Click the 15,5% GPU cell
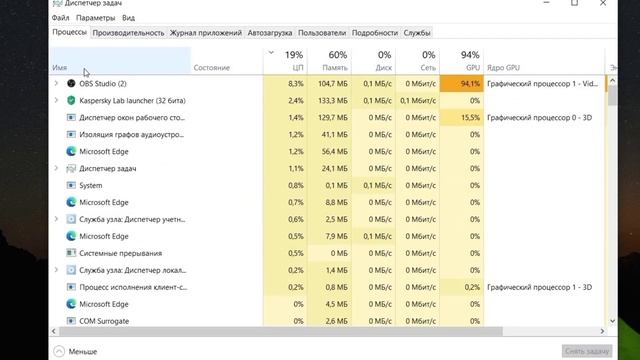This screenshot has height=360, width=640. pyautogui.click(x=462, y=118)
